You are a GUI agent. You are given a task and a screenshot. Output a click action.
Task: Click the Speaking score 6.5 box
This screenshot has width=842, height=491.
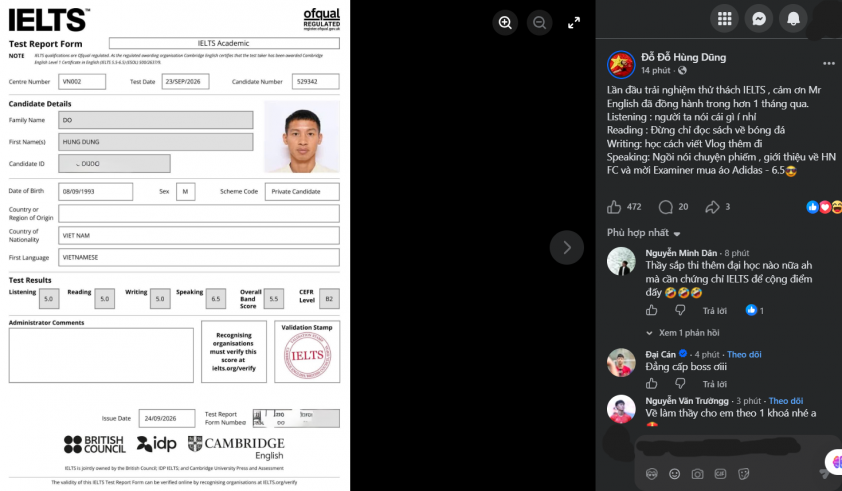(x=215, y=299)
